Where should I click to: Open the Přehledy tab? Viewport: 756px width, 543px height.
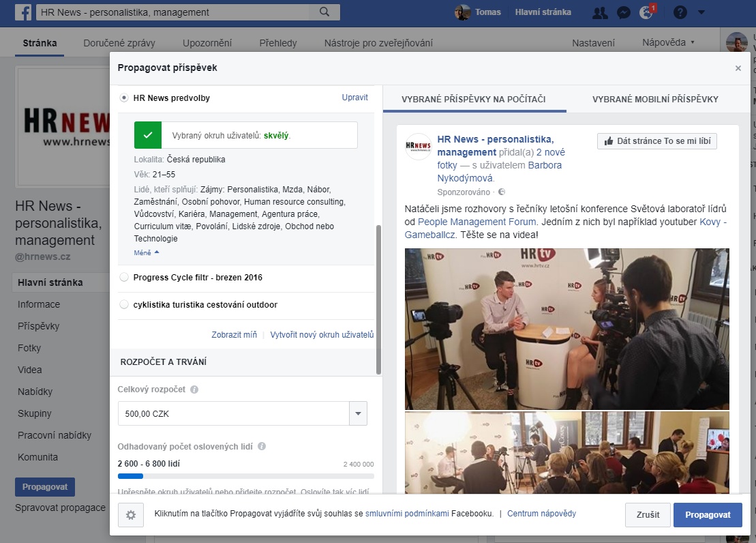coord(278,43)
